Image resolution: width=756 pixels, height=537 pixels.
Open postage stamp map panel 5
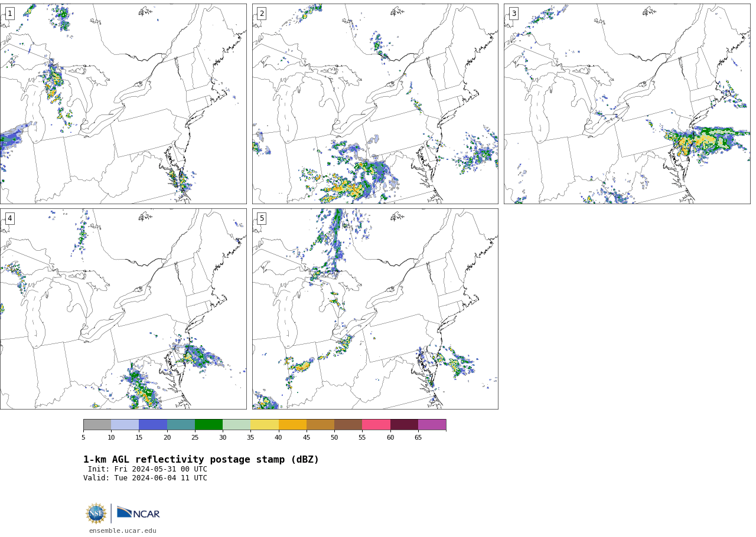point(375,309)
